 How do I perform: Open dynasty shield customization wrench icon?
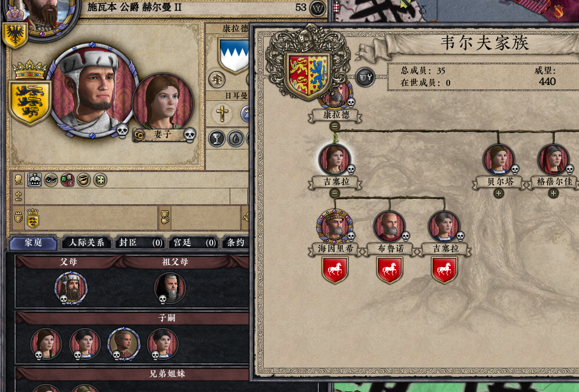coord(365,77)
